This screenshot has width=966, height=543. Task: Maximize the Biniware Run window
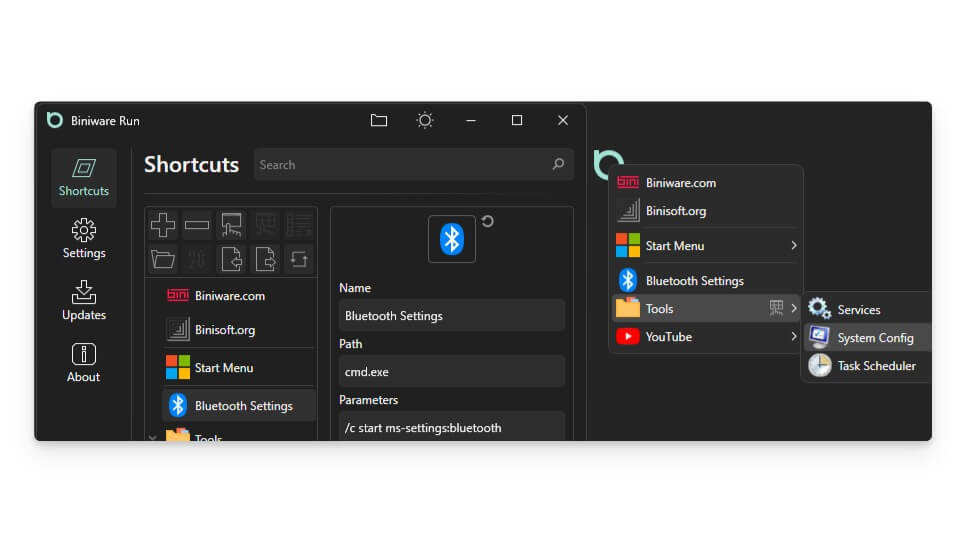tap(517, 120)
